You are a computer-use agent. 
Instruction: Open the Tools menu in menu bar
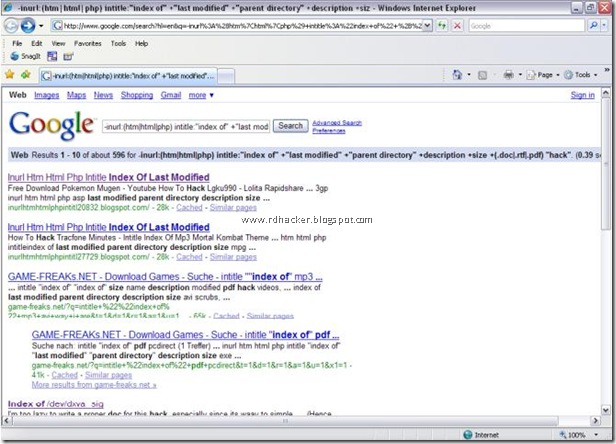coord(118,43)
